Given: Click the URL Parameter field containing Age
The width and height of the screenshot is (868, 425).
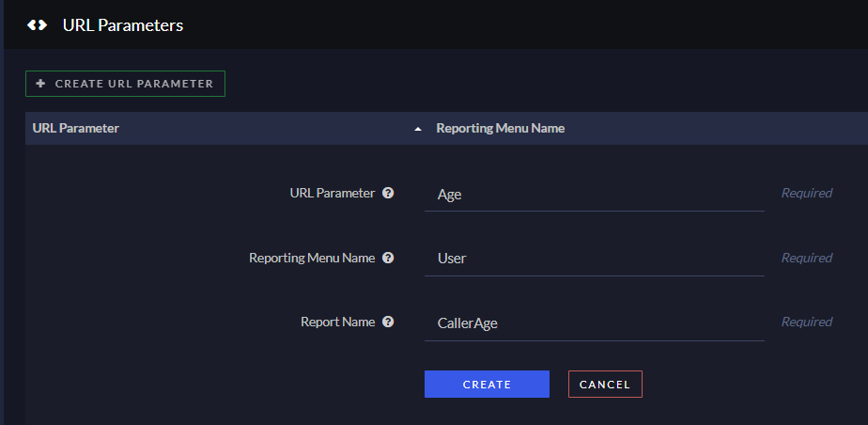Looking at the screenshot, I should (595, 195).
